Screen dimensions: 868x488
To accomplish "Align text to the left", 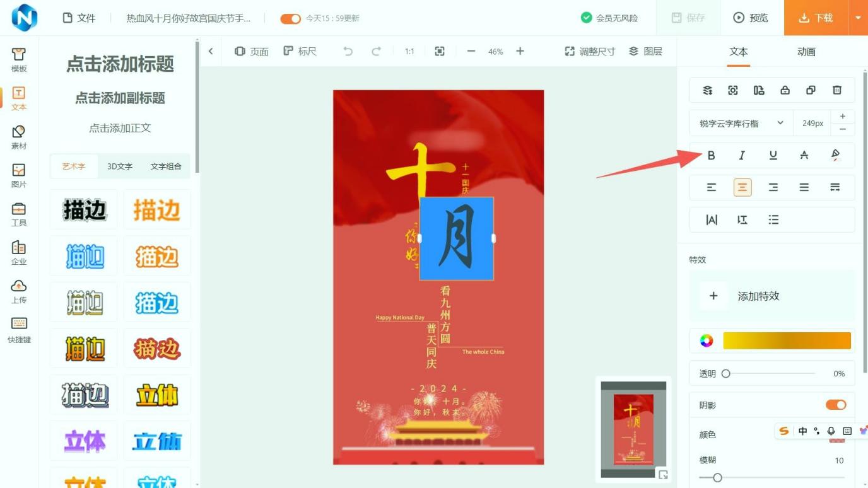I will [x=711, y=187].
